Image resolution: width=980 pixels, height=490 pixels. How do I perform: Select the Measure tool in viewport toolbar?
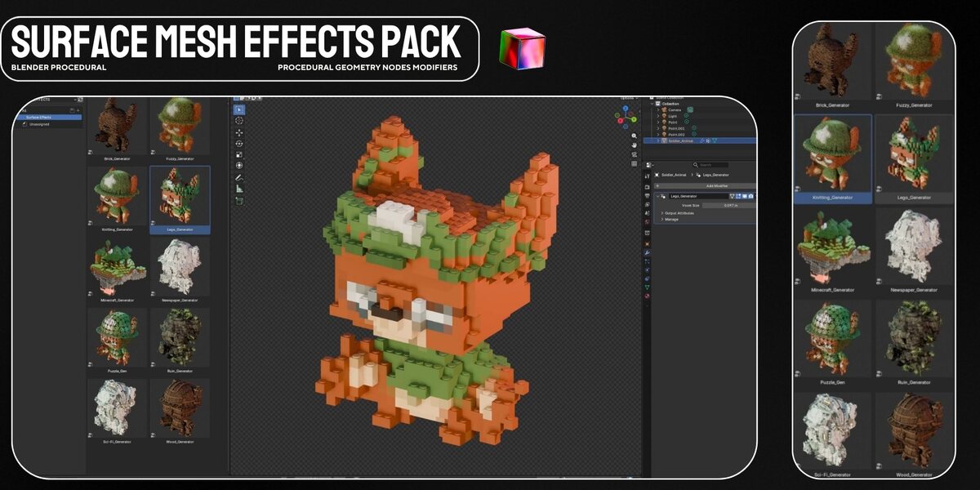pos(238,189)
